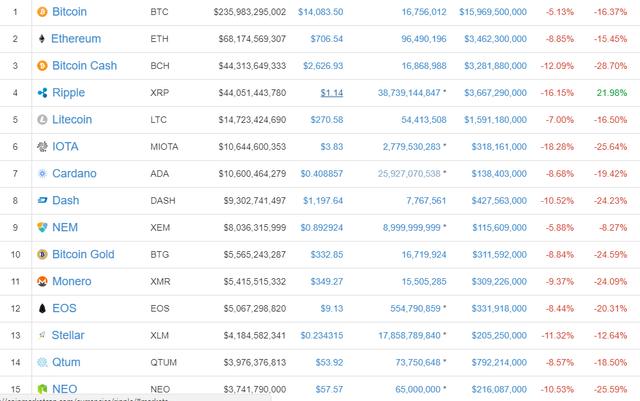Click the Ethereum diamond logo icon

[x=42, y=39]
